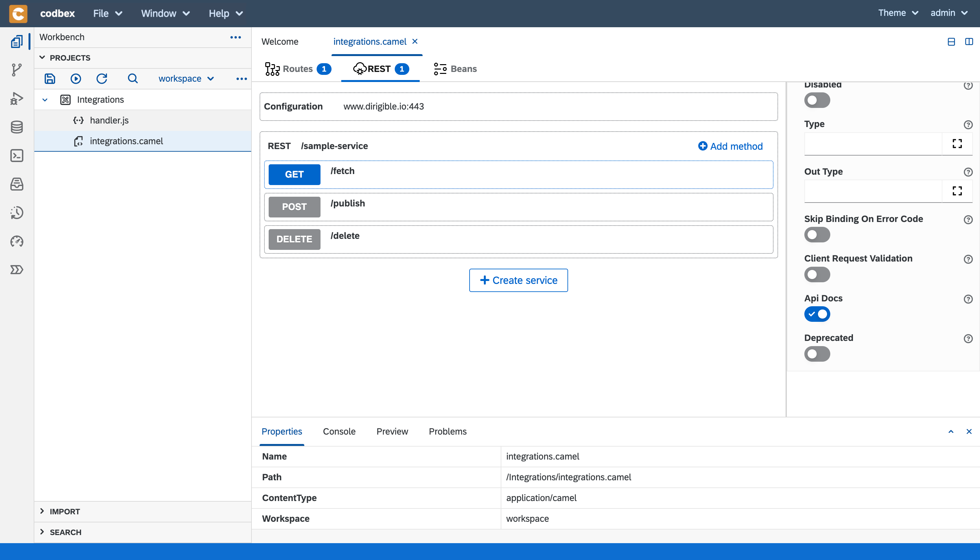Image resolution: width=980 pixels, height=560 pixels.
Task: Select the Properties tab
Action: click(x=283, y=431)
